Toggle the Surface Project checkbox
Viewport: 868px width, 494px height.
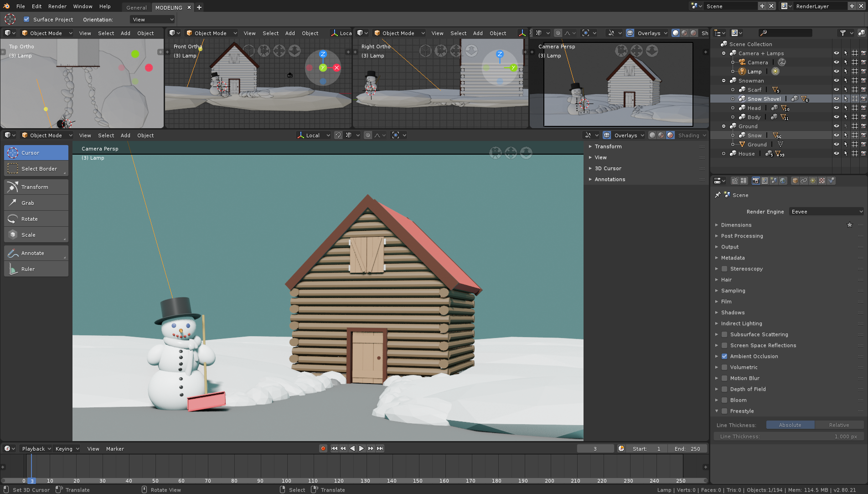click(x=26, y=19)
